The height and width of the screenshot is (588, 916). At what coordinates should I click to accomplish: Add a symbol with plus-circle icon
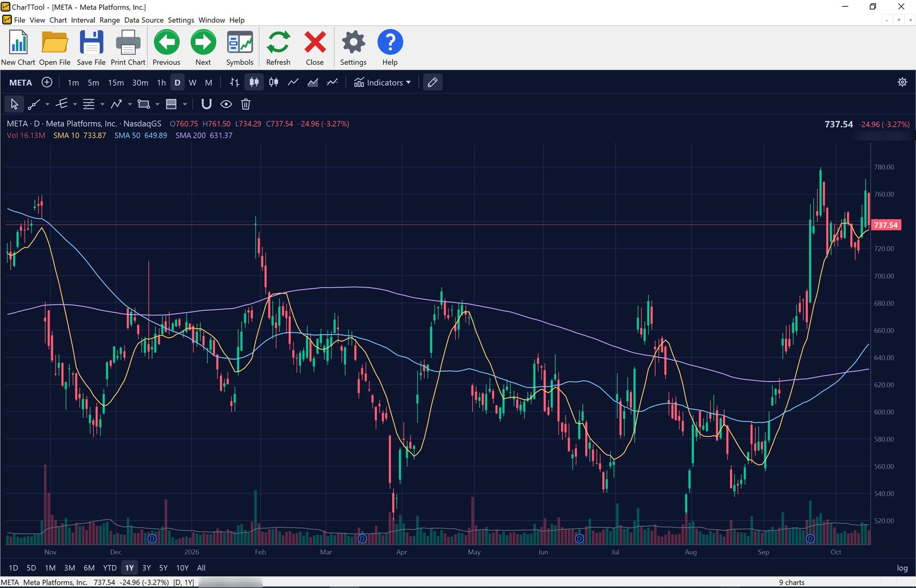pos(47,82)
